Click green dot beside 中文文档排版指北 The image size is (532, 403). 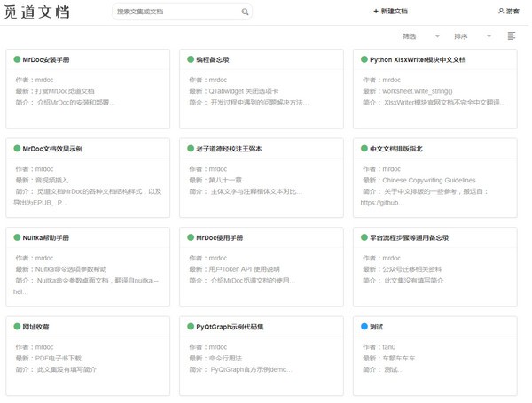pos(364,149)
